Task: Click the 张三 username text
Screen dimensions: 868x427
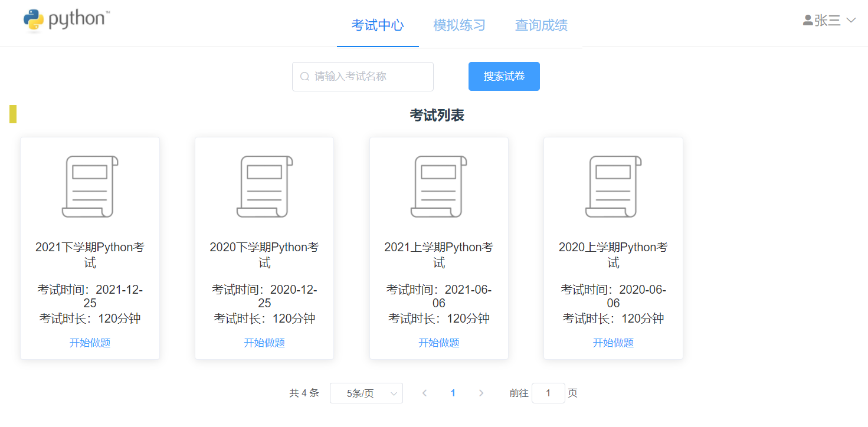Action: coord(827,20)
